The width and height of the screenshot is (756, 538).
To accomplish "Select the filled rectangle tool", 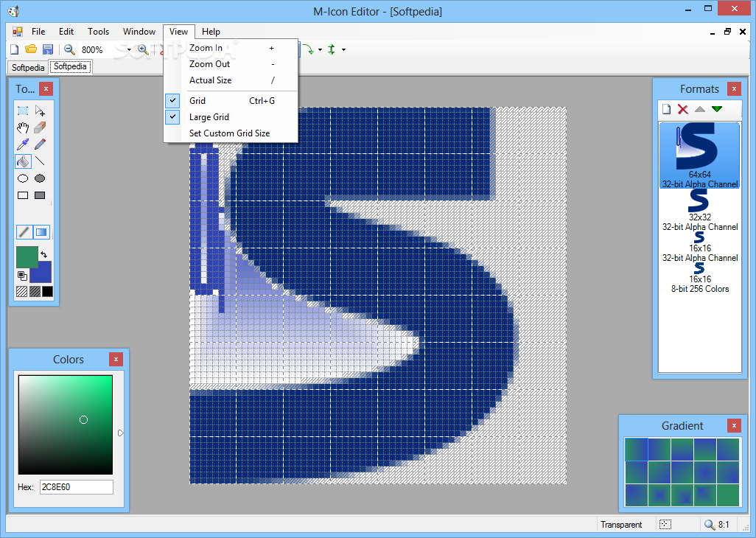I will pos(40,195).
